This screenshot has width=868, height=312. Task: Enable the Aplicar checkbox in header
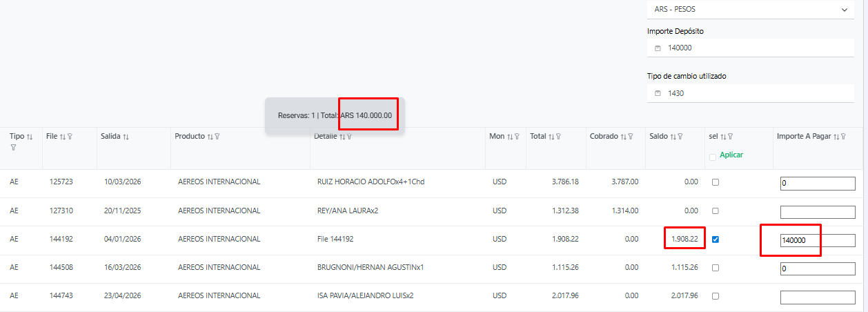(x=713, y=157)
